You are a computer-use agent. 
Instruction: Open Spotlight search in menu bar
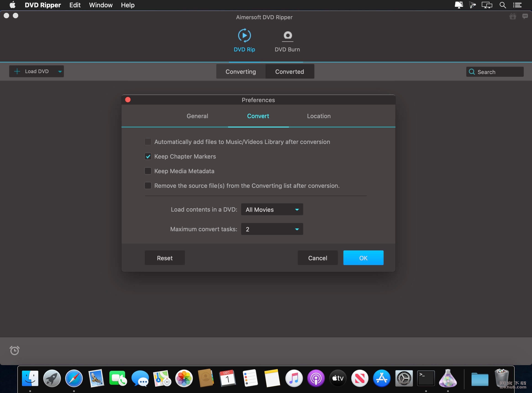(x=503, y=5)
